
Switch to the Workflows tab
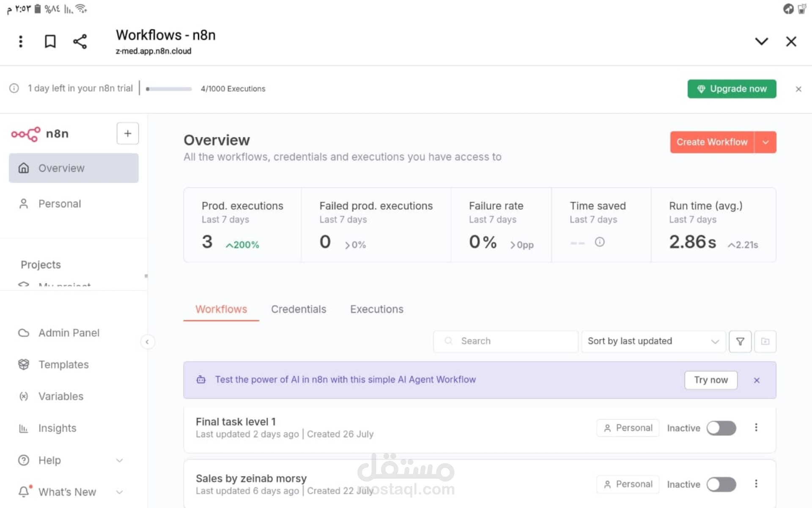tap(221, 309)
